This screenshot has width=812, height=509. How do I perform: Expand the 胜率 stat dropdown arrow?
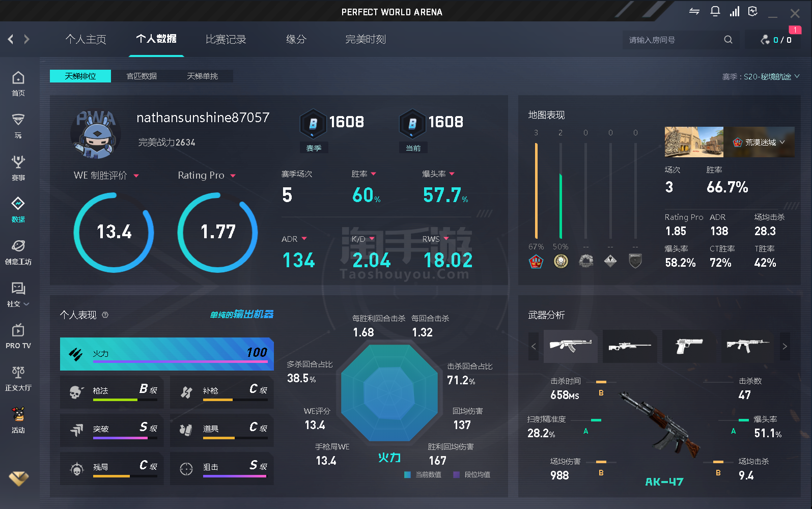pos(374,174)
